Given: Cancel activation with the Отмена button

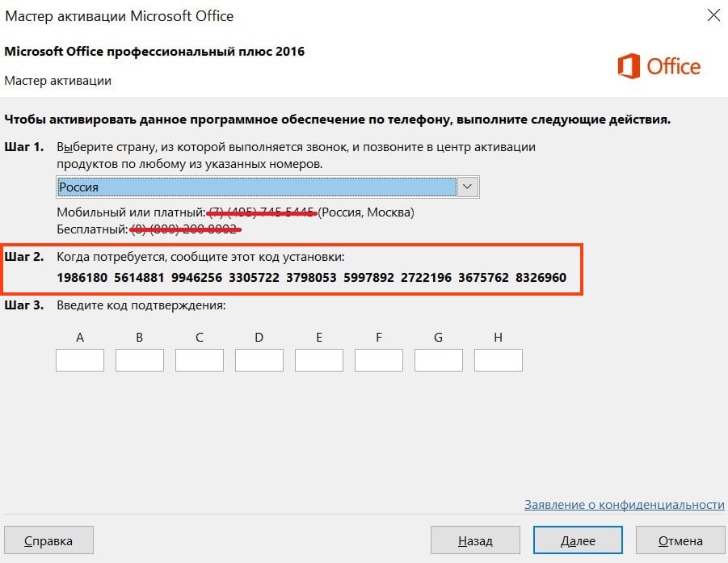Looking at the screenshot, I should [x=680, y=540].
